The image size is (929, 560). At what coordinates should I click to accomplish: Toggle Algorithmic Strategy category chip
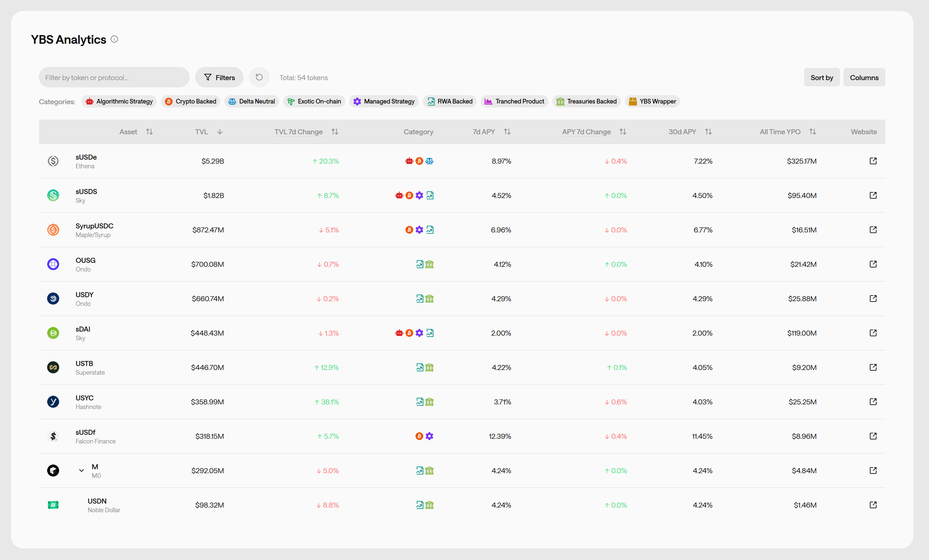pos(119,102)
